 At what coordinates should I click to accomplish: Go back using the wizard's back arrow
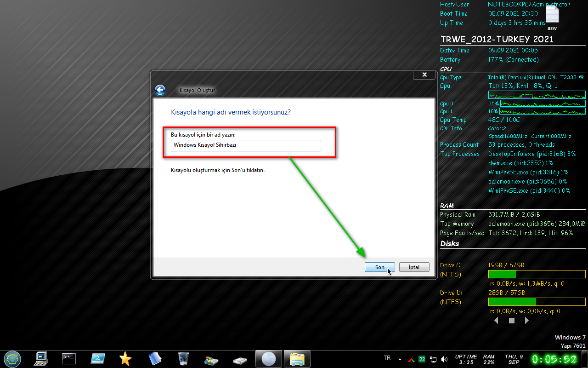160,90
